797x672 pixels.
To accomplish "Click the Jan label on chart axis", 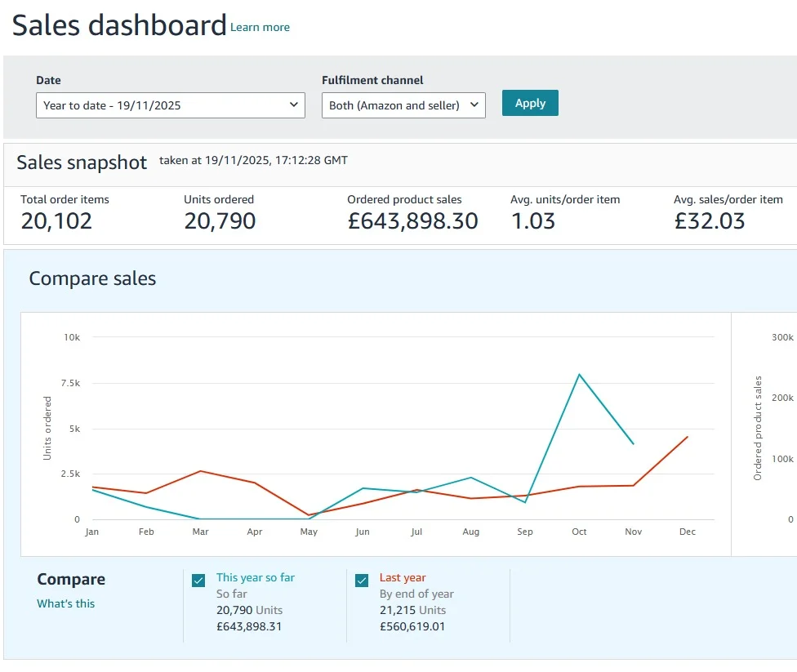I will [x=92, y=532].
